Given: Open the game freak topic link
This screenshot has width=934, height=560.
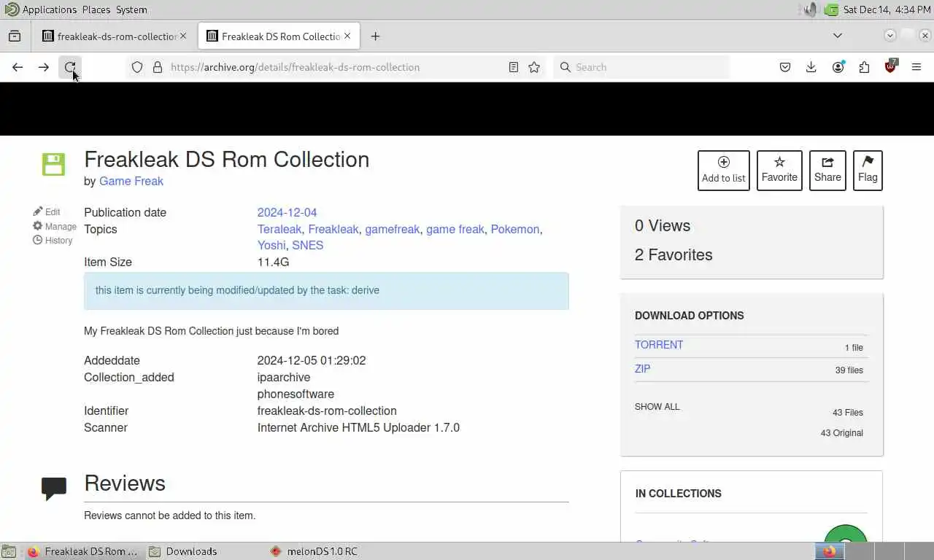Looking at the screenshot, I should (455, 229).
